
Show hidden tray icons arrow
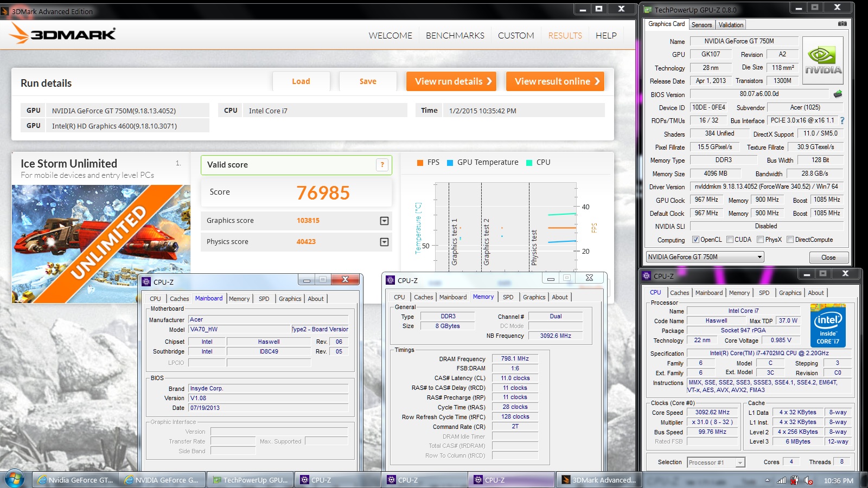767,480
